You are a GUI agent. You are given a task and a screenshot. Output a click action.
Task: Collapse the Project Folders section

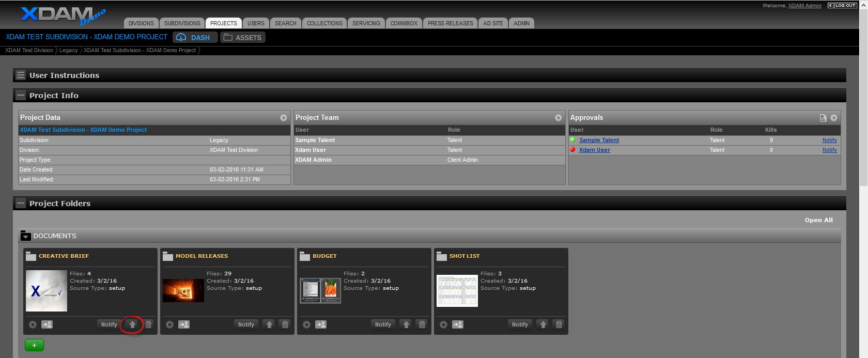(x=21, y=204)
